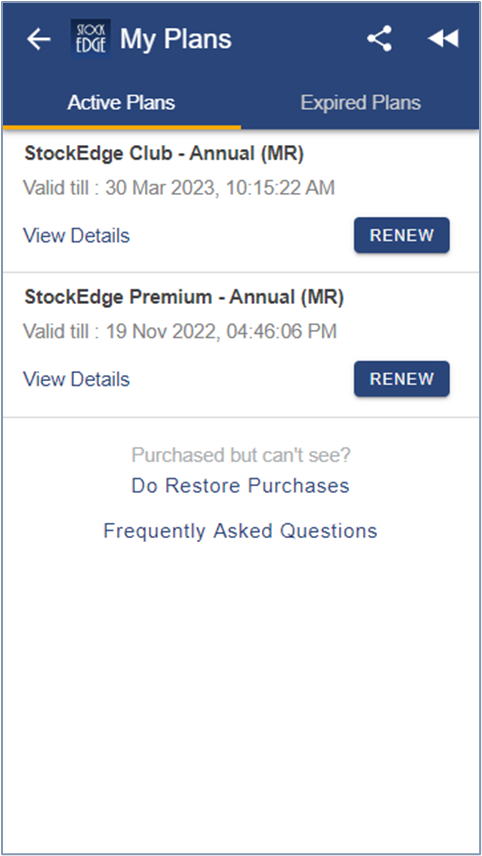Click the My Plans header title
Screen dimensions: 482x856
(x=176, y=39)
